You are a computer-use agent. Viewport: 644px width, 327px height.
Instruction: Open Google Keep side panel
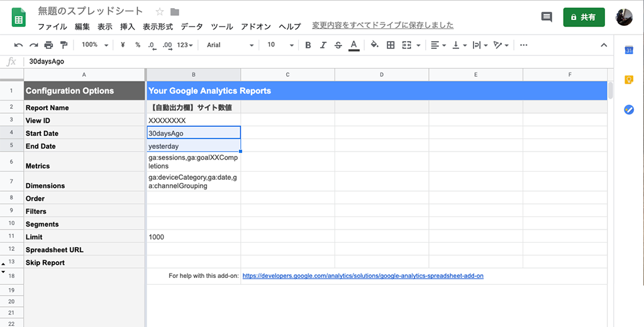coord(629,80)
